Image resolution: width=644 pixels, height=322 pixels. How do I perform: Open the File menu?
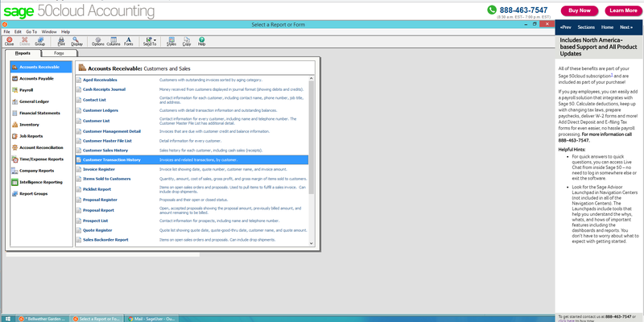click(6, 31)
